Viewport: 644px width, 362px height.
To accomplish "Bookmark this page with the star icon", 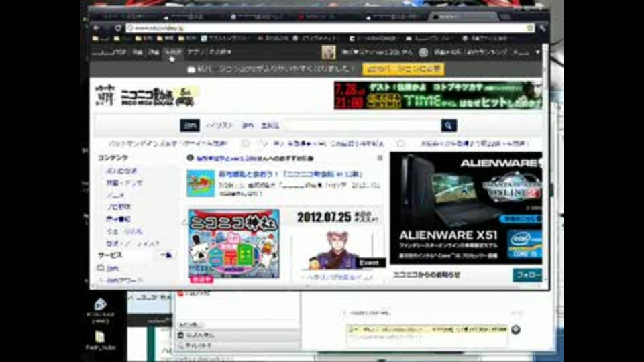I will click(530, 28).
